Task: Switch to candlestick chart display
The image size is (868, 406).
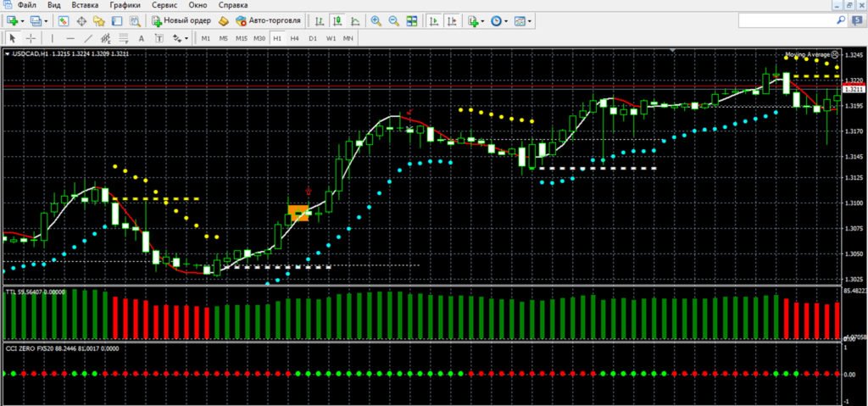Action: coord(337,21)
